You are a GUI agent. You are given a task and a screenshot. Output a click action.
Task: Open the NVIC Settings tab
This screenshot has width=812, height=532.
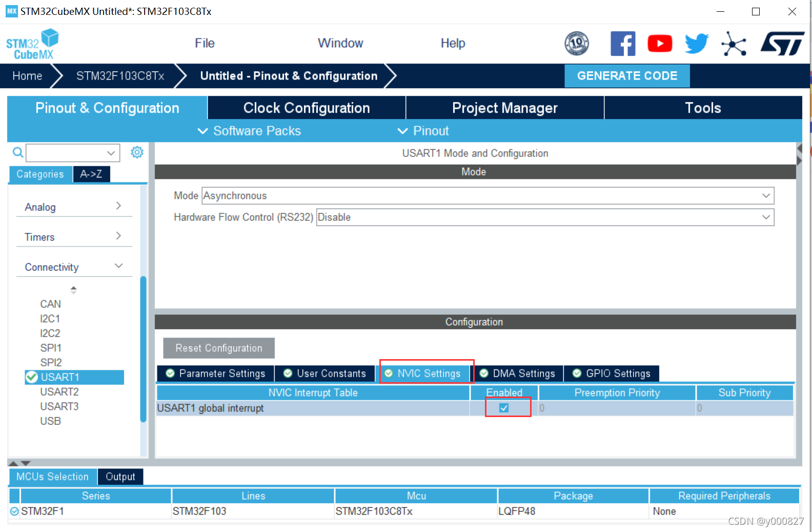coord(423,373)
